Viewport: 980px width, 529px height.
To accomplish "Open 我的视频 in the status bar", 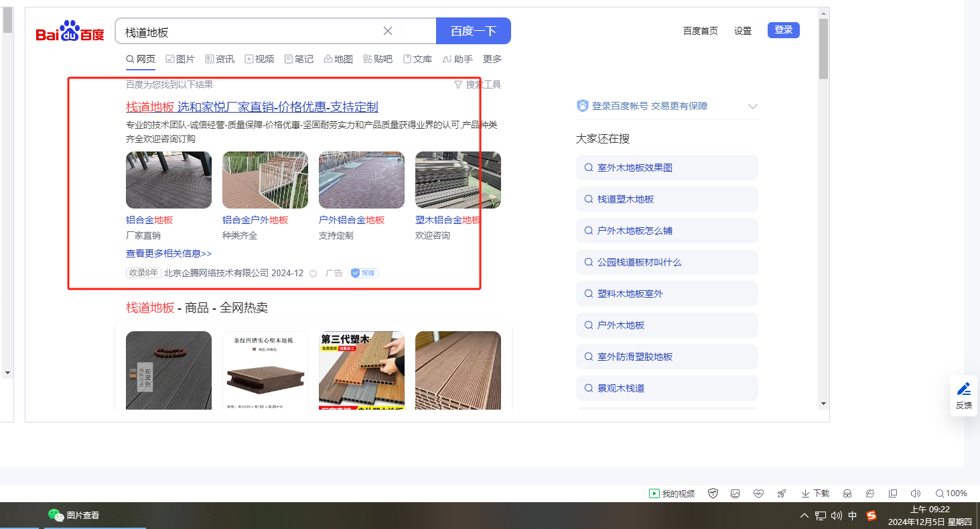I will coord(672,493).
